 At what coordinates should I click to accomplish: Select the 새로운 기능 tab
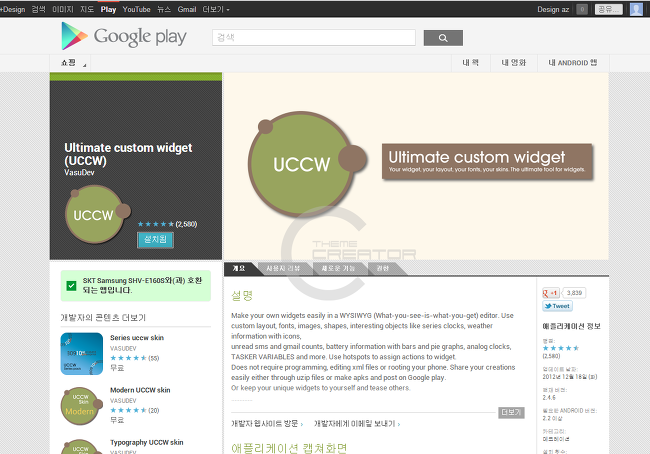(x=338, y=268)
